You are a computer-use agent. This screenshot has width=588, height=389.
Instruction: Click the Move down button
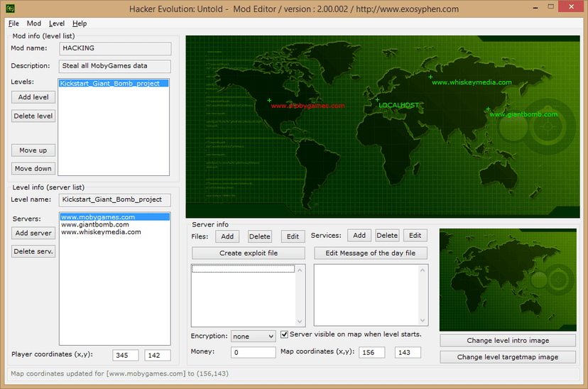click(x=33, y=169)
